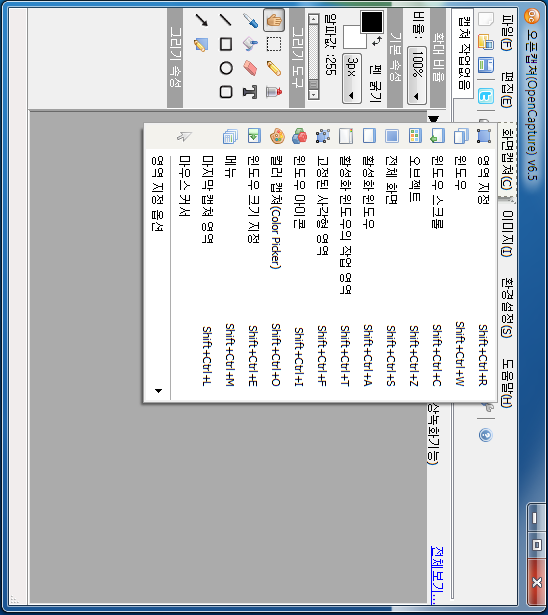Click the 확대 비율 panel header

(438, 58)
